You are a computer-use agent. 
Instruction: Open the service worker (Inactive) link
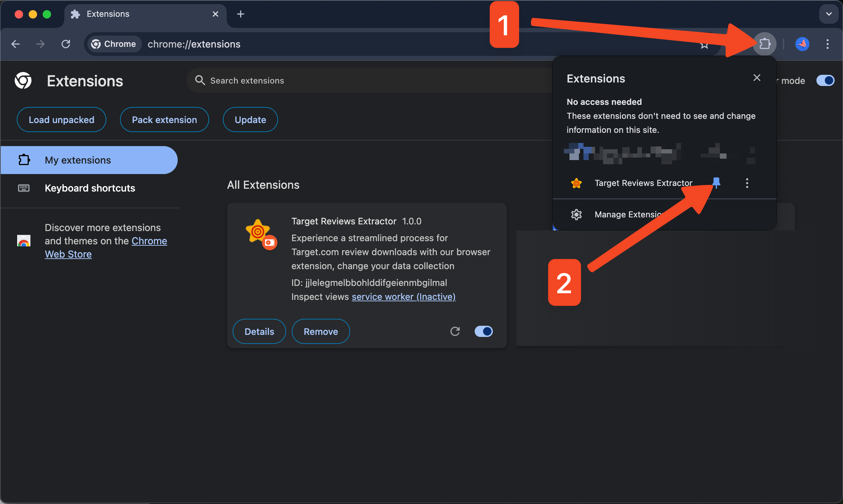404,296
